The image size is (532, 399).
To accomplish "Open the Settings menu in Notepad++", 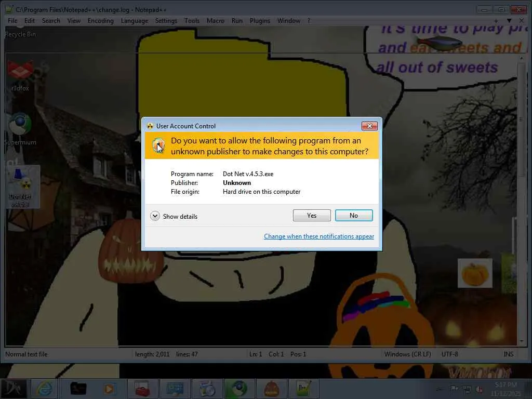I will pyautogui.click(x=166, y=21).
